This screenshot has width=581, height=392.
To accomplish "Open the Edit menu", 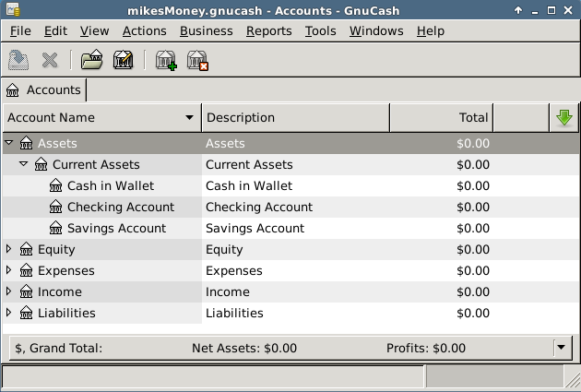I will (55, 30).
